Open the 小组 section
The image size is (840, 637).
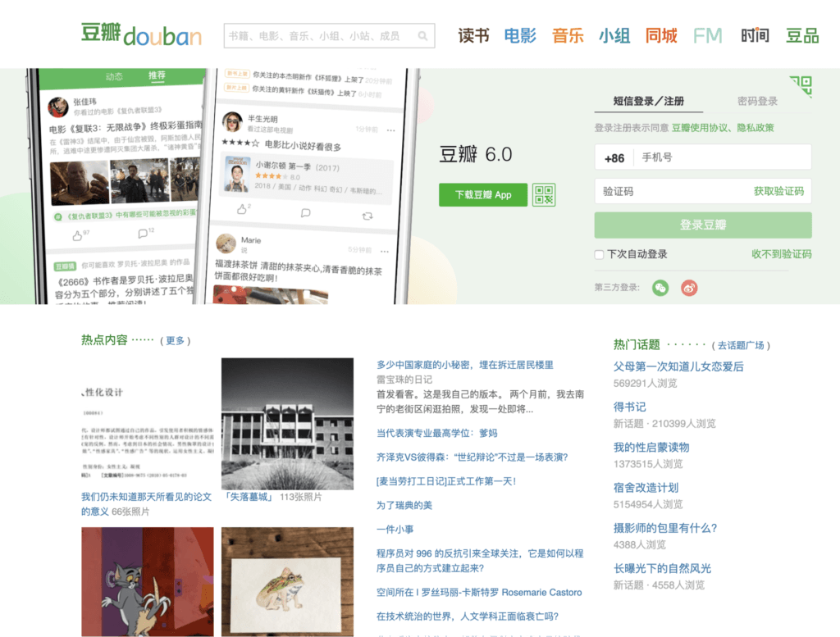614,36
